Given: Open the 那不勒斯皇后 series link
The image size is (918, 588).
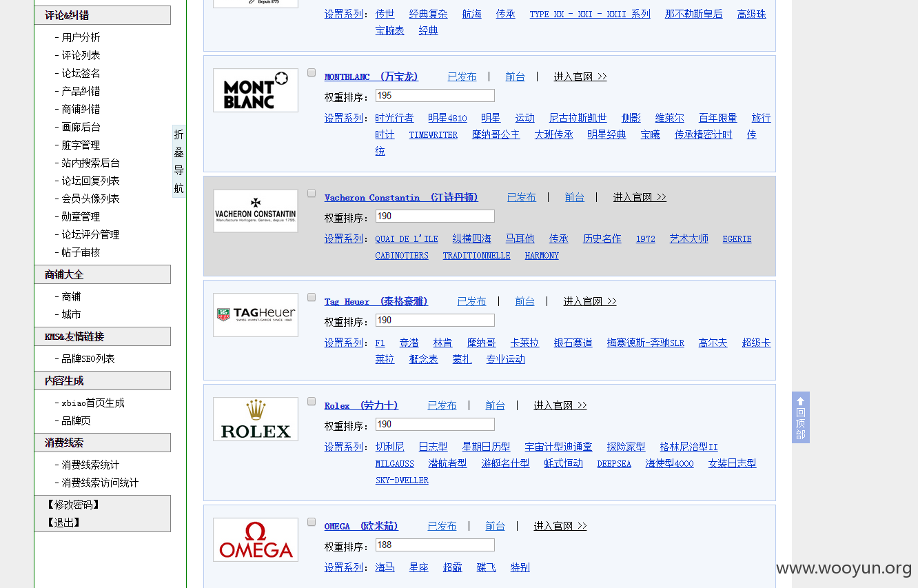Looking at the screenshot, I should click(x=693, y=14).
